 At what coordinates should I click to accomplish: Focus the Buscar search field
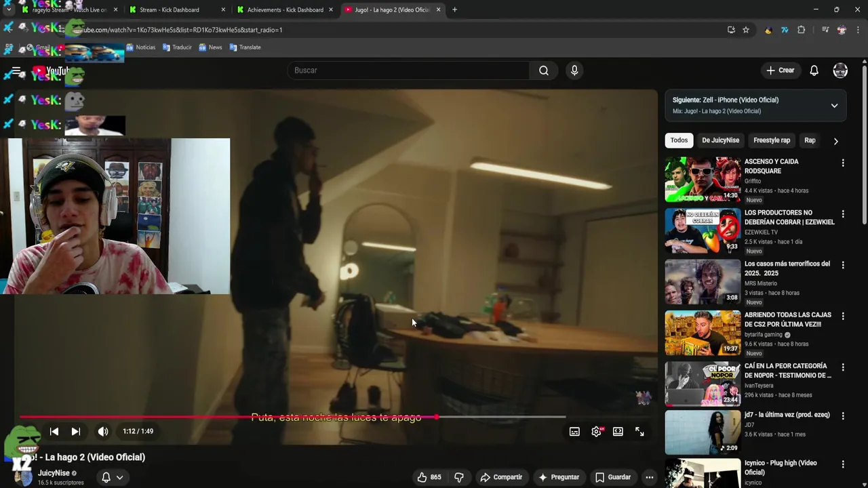tap(409, 70)
